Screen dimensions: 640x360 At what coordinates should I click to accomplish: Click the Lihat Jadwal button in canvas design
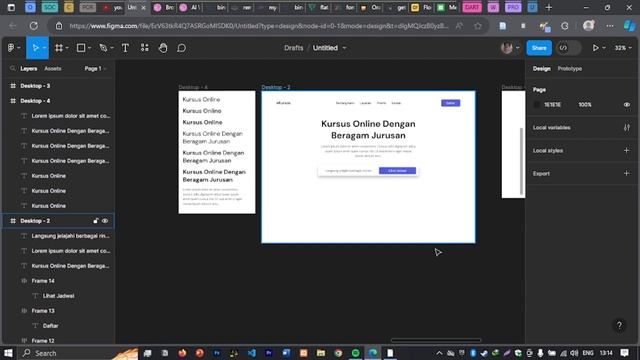[x=397, y=171]
